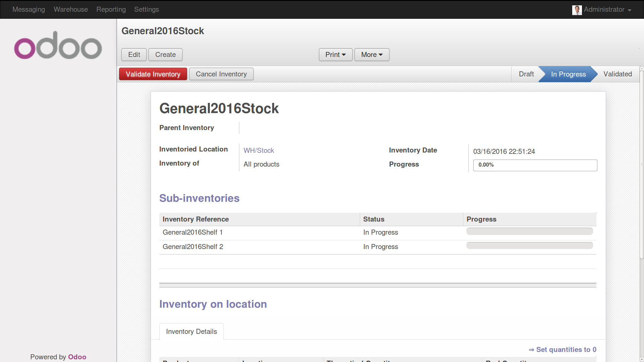Screen dimensions: 644x362
Task: Open the Settings menu
Action: coord(147,9)
